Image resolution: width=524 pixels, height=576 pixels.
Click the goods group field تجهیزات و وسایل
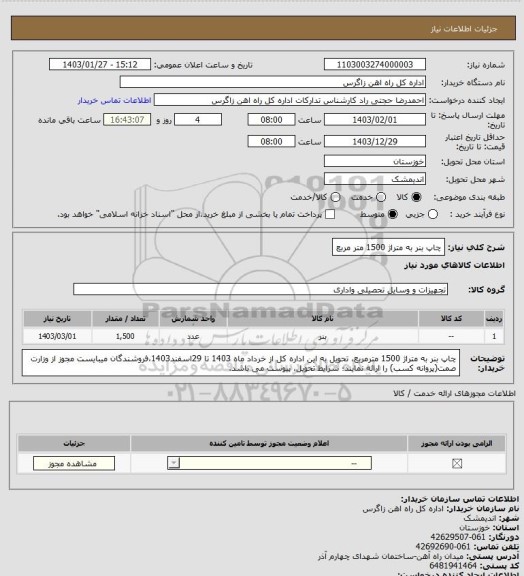(260, 289)
